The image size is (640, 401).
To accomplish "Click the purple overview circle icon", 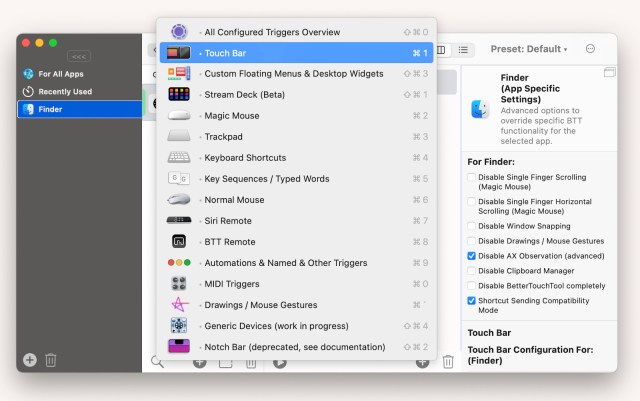I will pos(179,31).
